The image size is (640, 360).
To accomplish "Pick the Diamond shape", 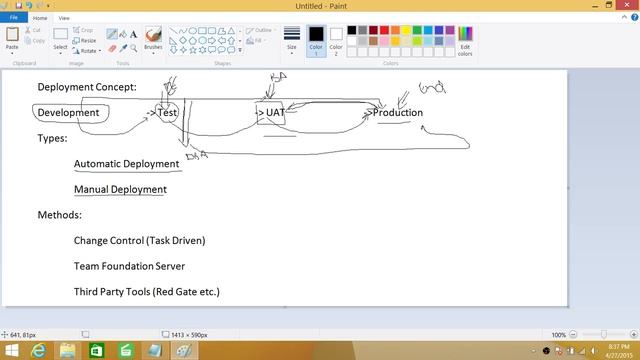I will pos(183,40).
